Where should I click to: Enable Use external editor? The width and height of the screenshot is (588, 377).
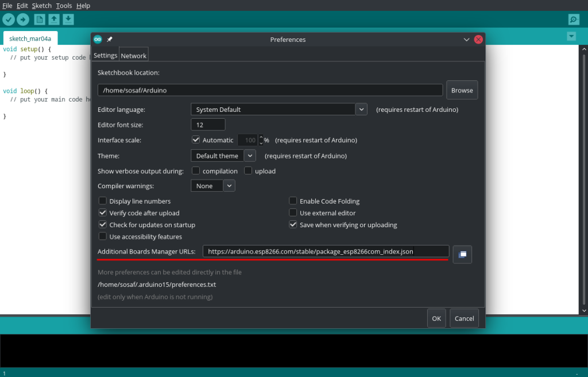click(293, 213)
